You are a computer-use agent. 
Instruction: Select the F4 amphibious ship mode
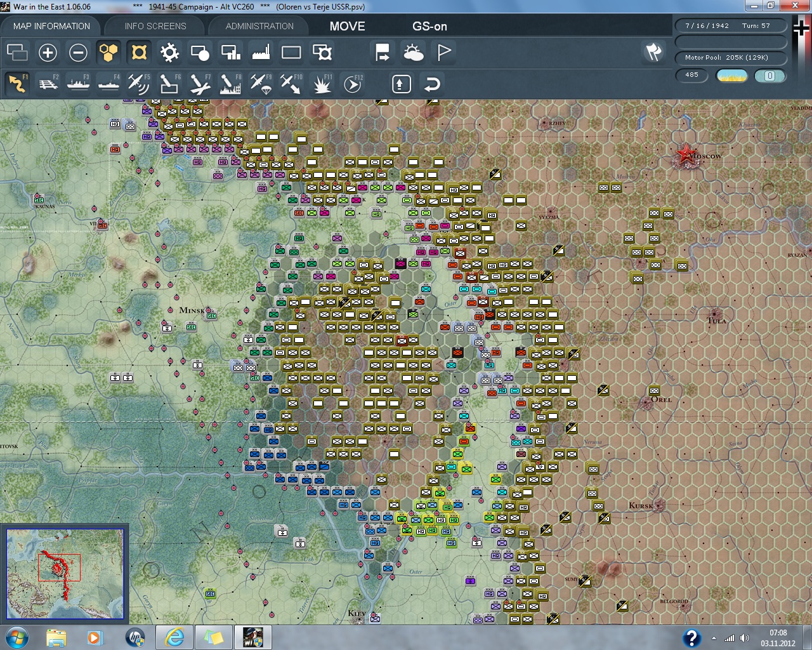point(108,84)
